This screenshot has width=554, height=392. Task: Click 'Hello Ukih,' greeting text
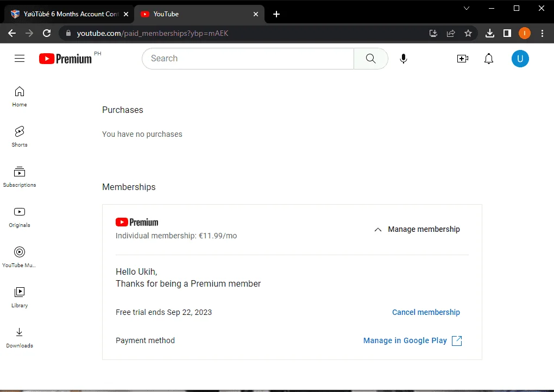tap(136, 271)
